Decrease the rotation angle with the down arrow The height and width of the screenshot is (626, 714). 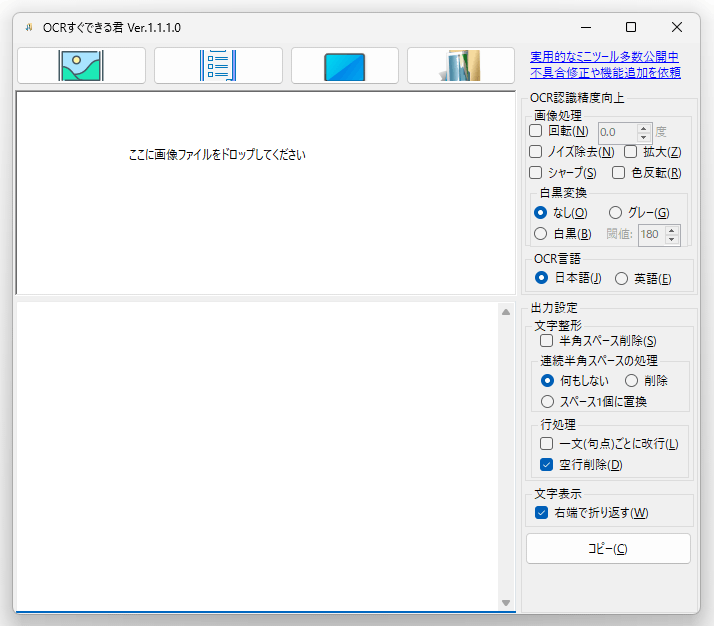pos(643,137)
